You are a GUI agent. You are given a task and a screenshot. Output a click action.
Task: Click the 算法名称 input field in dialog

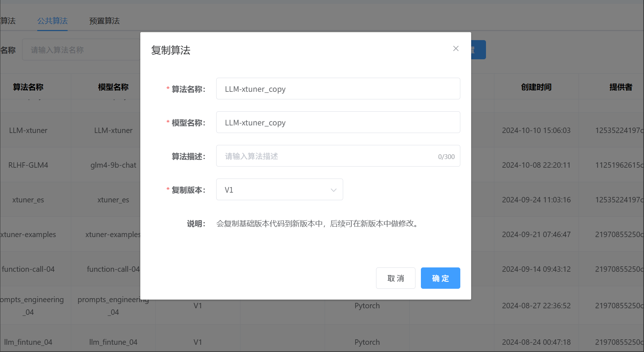(338, 89)
